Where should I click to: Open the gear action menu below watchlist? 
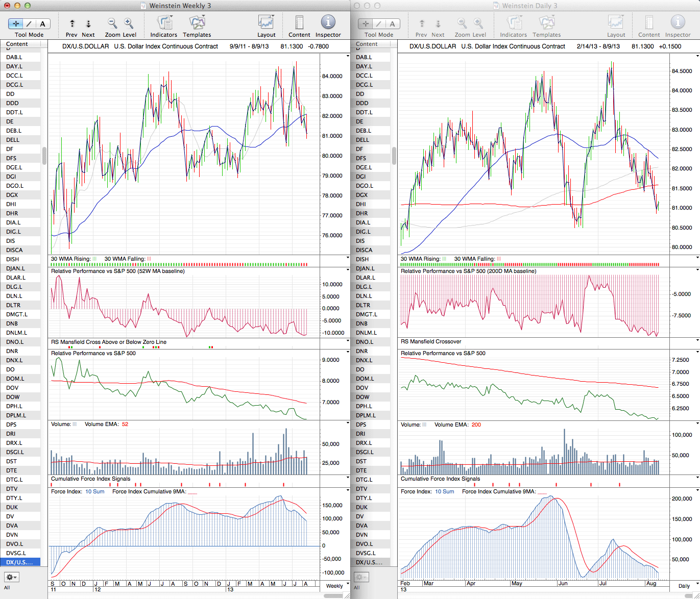pyautogui.click(x=11, y=577)
